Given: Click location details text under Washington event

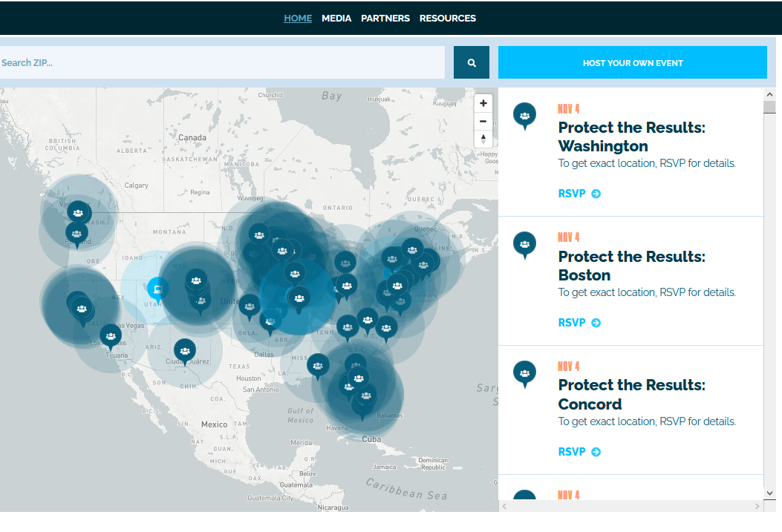Looking at the screenshot, I should pyautogui.click(x=647, y=163).
